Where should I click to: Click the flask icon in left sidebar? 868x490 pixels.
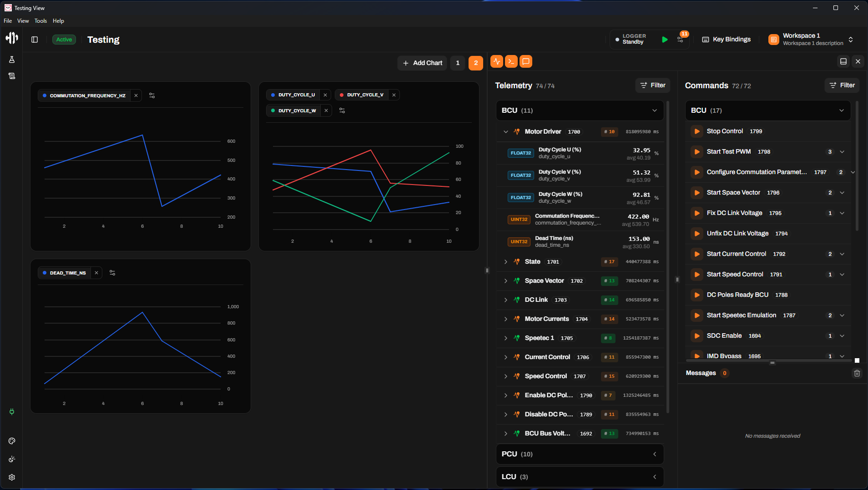[12, 60]
